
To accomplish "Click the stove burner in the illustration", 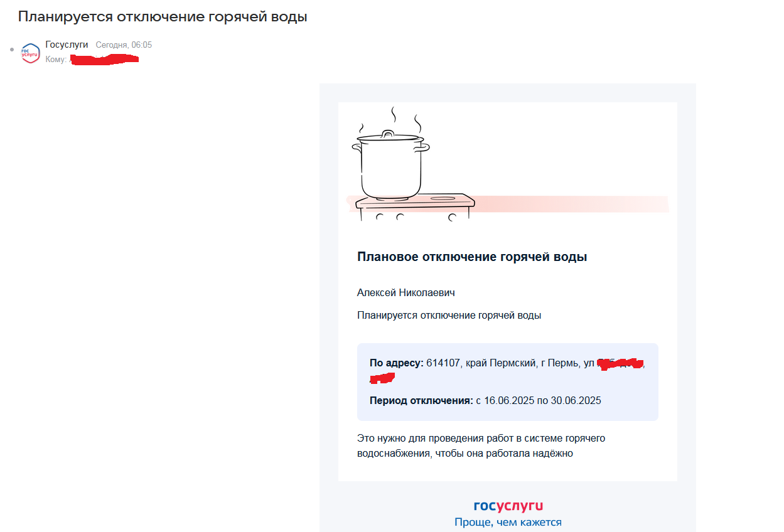I will (444, 198).
